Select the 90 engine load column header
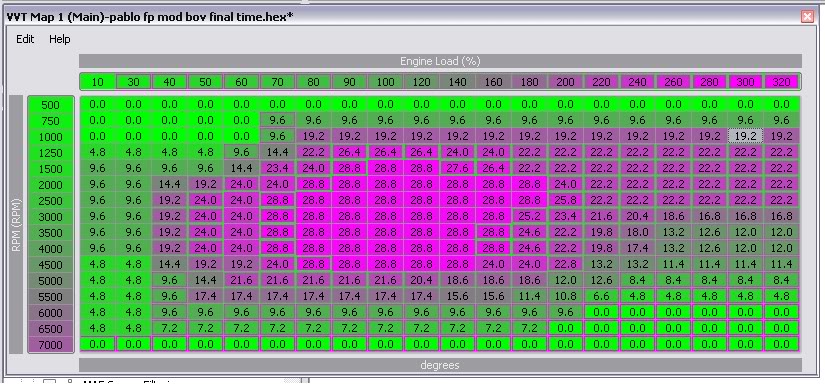 click(349, 82)
